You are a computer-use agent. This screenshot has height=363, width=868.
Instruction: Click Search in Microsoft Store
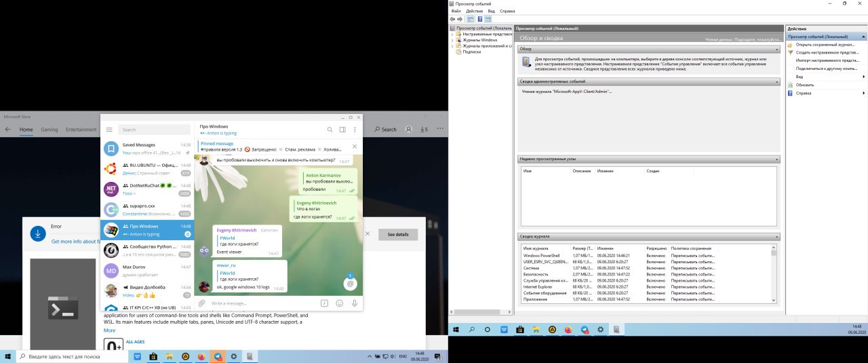point(385,130)
